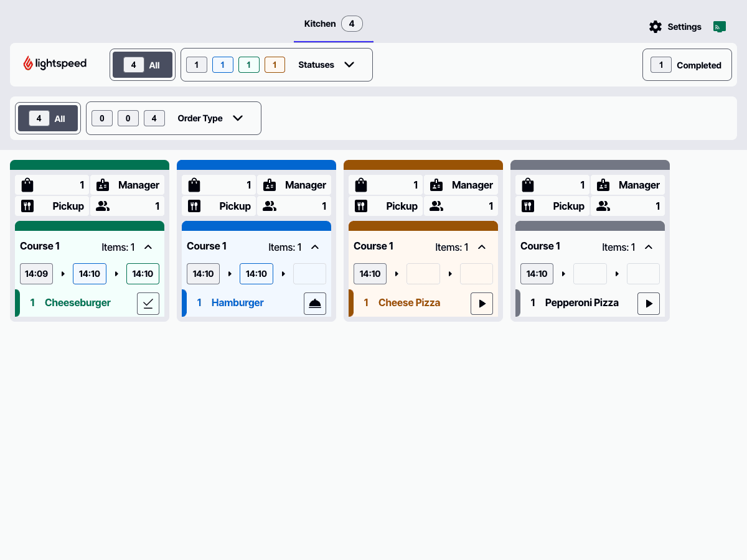The image size is (747, 560).
Task: Open the Completed orders button
Action: point(687,65)
